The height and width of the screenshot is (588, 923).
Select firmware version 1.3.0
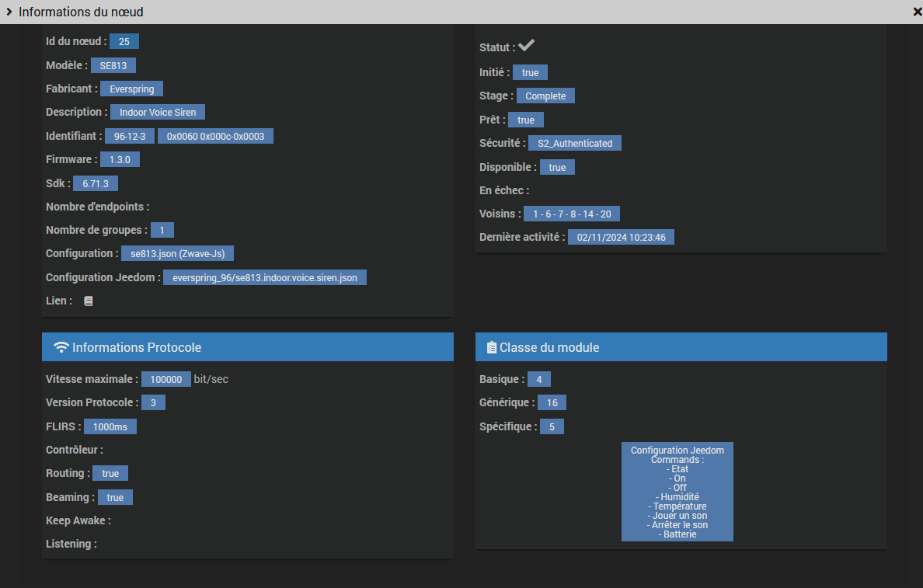click(120, 159)
